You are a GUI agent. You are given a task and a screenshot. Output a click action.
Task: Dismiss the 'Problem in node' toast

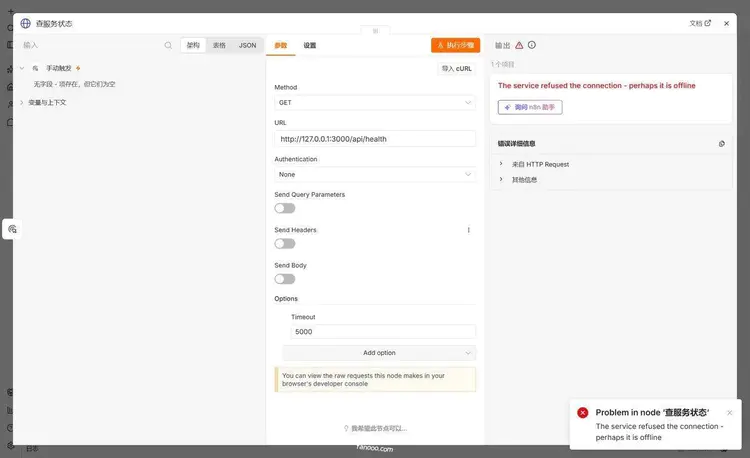(729, 413)
